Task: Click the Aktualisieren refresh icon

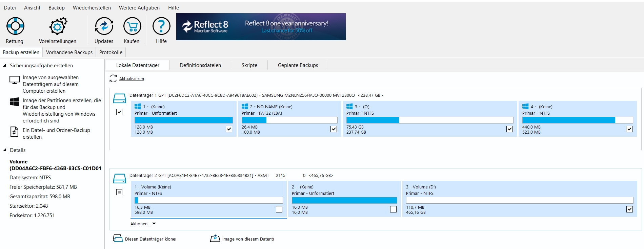Action: coord(113,78)
